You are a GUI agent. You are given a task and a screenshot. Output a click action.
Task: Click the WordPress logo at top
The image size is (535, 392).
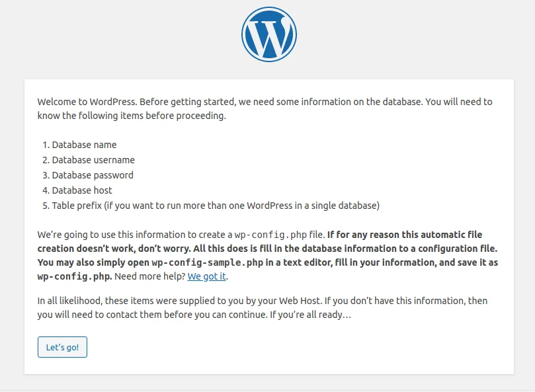(x=269, y=34)
